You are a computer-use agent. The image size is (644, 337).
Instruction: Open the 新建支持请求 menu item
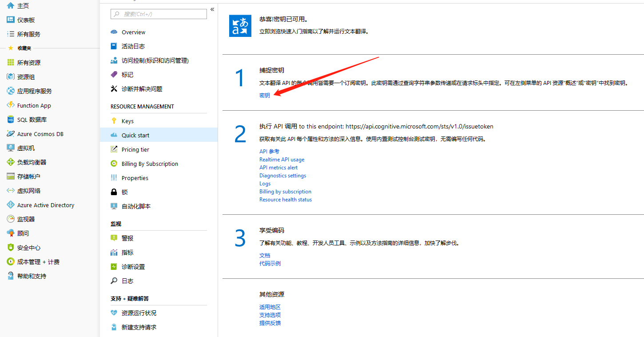pos(159,327)
